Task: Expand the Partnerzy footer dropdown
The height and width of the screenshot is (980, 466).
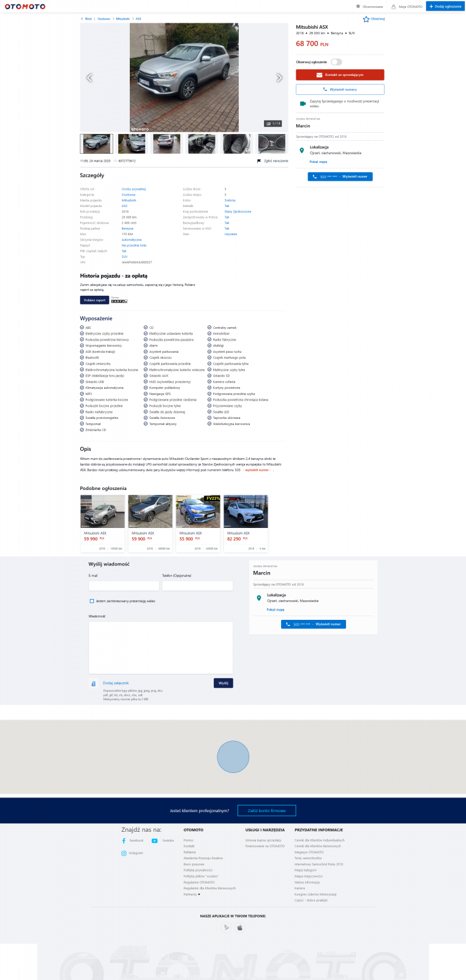Action: pos(192,894)
